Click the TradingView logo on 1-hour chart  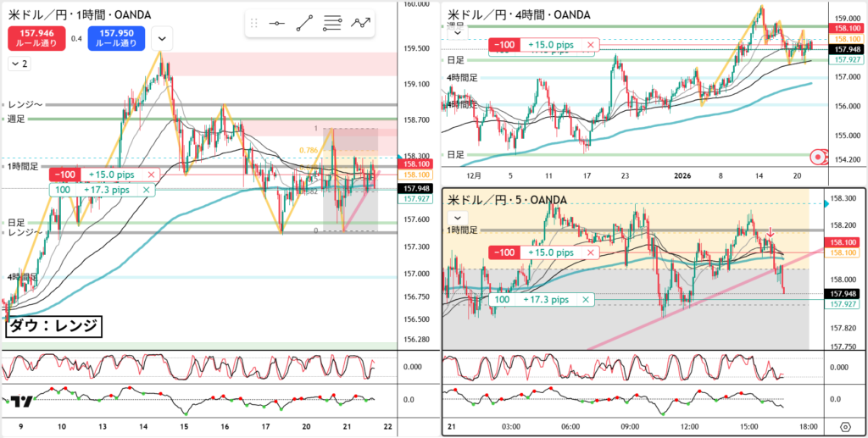[23, 402]
